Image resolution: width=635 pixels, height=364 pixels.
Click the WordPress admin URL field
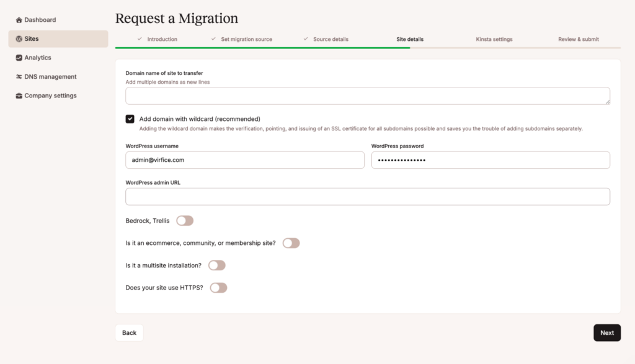tap(367, 195)
